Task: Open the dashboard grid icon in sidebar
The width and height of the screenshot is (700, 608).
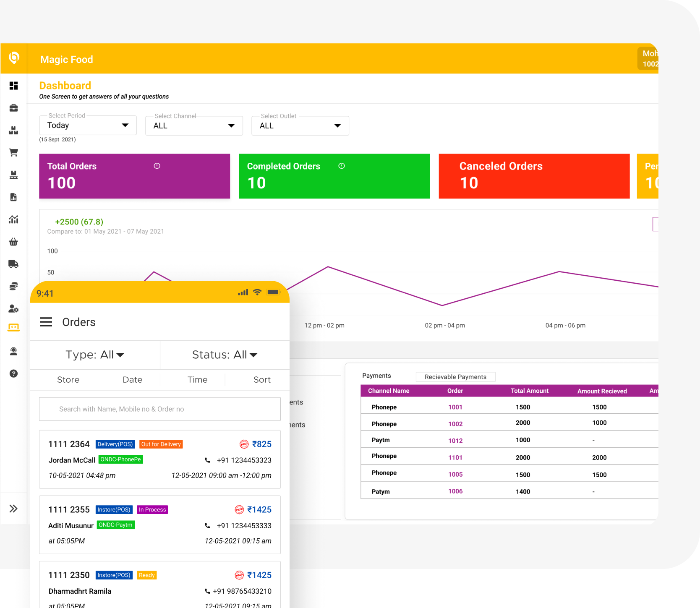Action: [13, 86]
